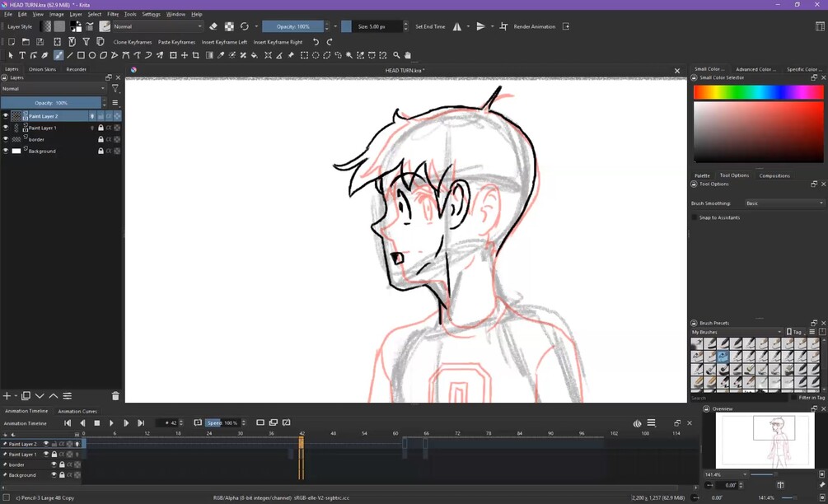
Task: Open the Filter menu
Action: (113, 14)
